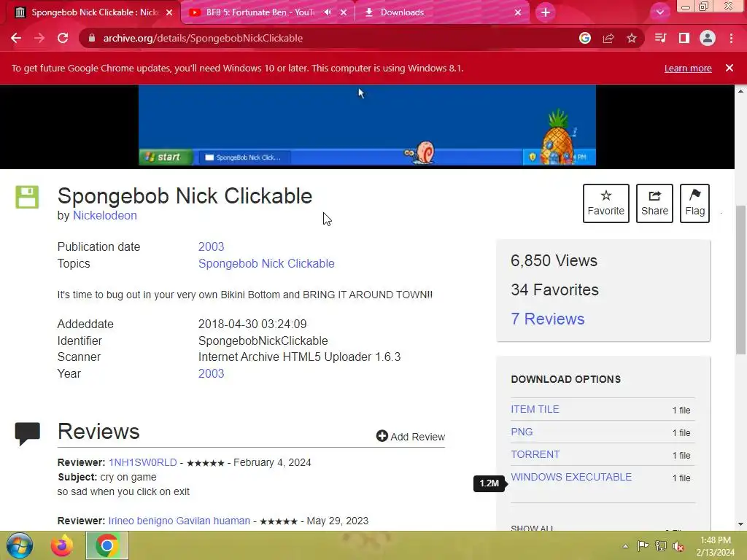747x560 pixels.
Task: Click Add Review
Action: pyautogui.click(x=410, y=436)
